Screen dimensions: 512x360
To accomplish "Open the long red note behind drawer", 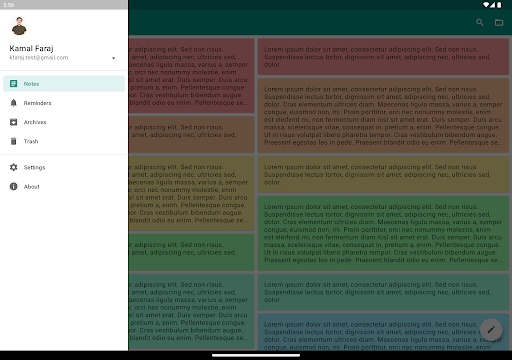I will coord(191,76).
